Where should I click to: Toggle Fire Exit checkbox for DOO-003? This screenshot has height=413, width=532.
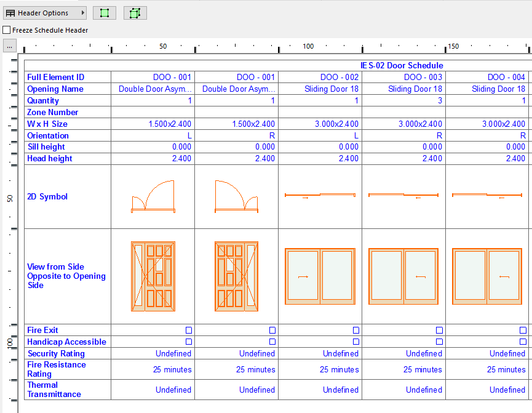439,330
